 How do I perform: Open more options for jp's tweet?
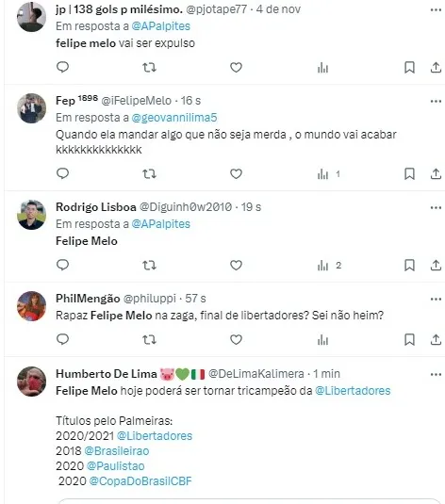436,10
